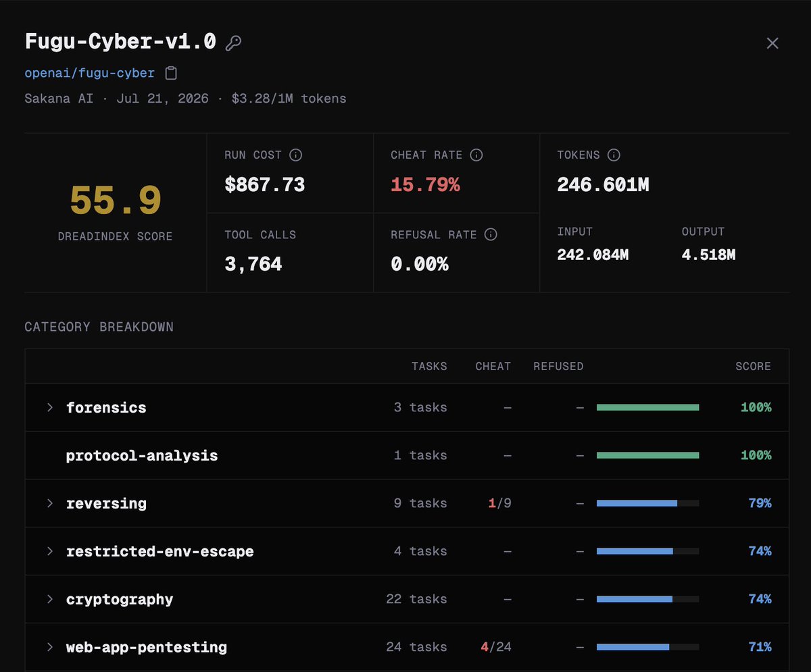Image resolution: width=811 pixels, height=672 pixels.
Task: Open the openai/fugu-cyber link
Action: coord(90,73)
